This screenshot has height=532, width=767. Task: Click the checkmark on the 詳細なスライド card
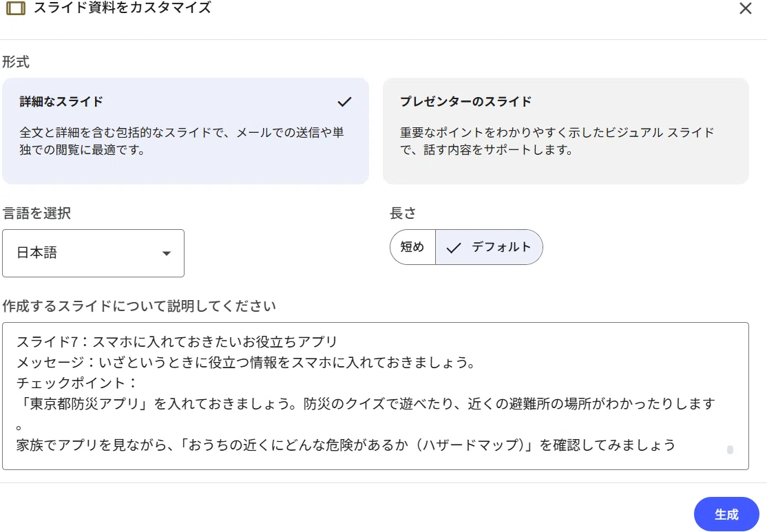point(344,102)
